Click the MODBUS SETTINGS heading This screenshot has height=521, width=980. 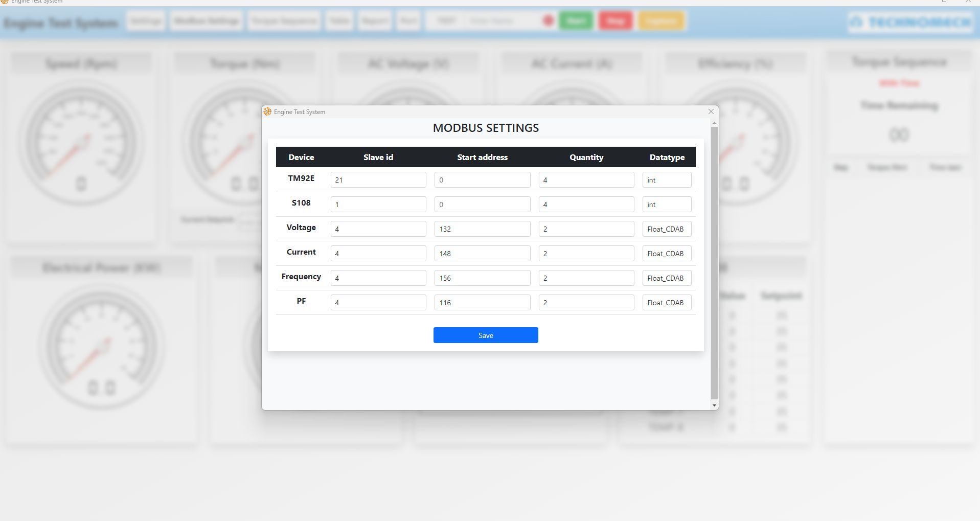coord(486,128)
